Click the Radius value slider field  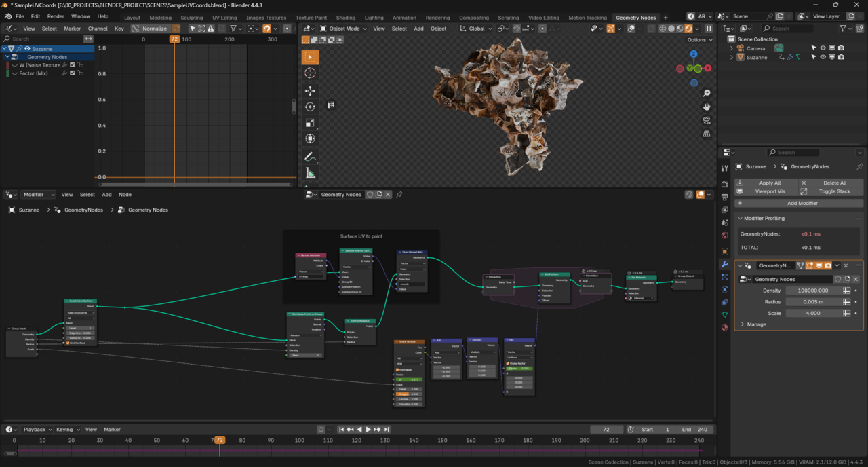(x=813, y=302)
